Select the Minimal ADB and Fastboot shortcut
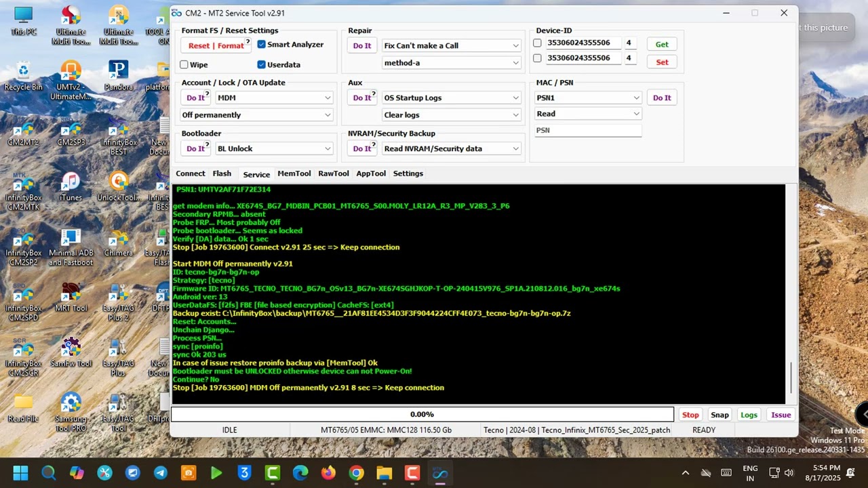 pos(71,247)
